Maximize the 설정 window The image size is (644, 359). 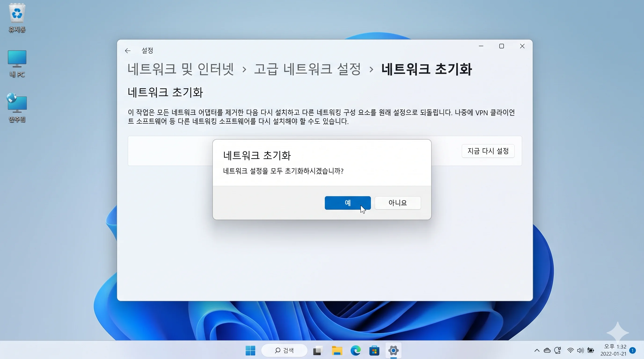pos(501,46)
